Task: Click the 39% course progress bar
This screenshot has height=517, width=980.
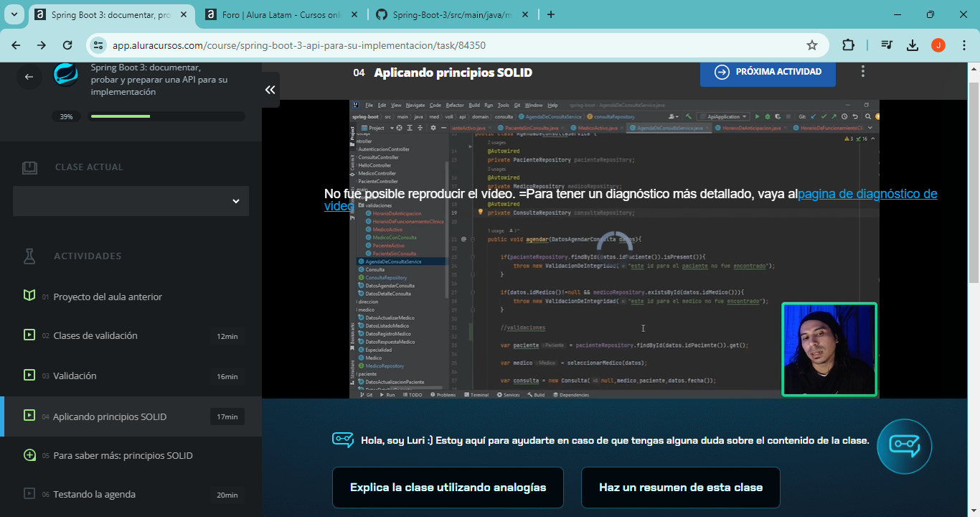Action: coord(166,116)
